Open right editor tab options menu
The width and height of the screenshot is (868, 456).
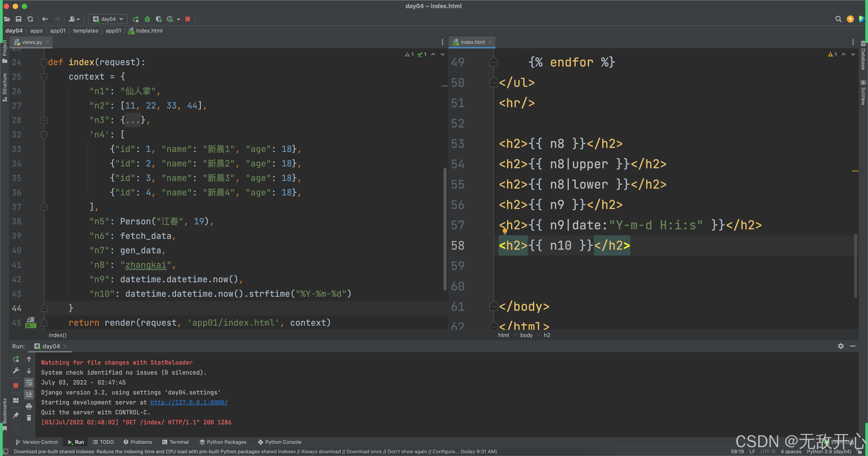[x=853, y=42]
